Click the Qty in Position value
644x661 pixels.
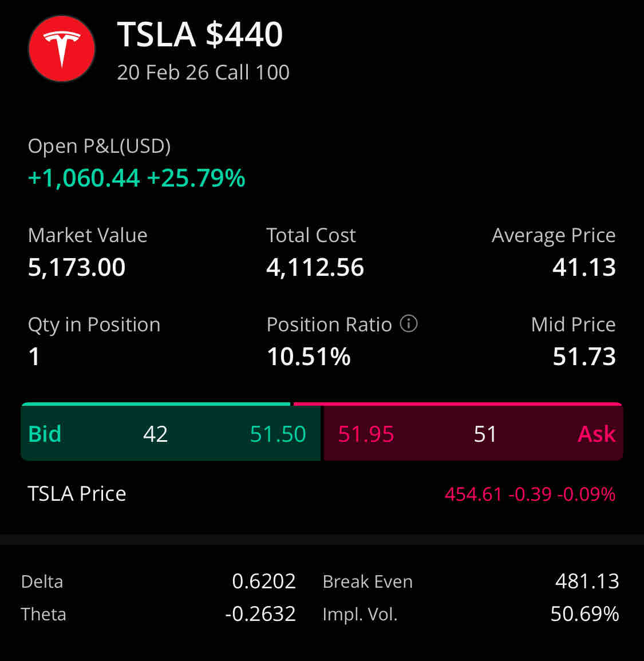34,357
